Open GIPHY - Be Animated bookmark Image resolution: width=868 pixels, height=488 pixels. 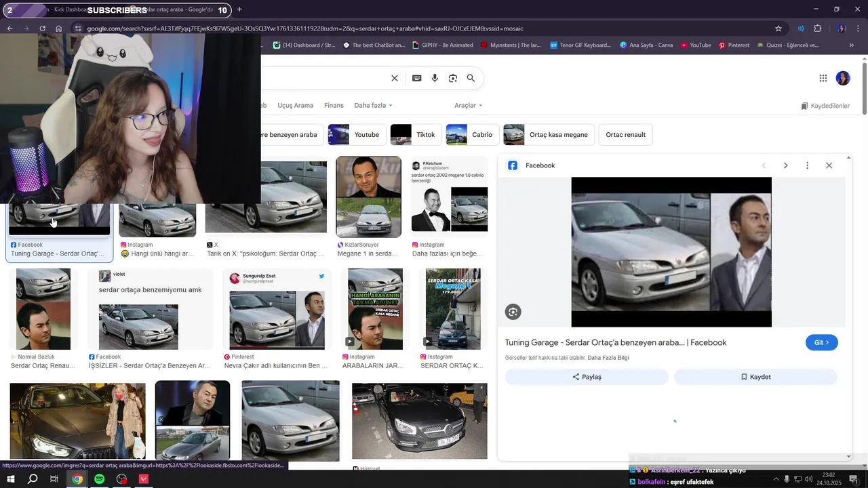point(442,45)
